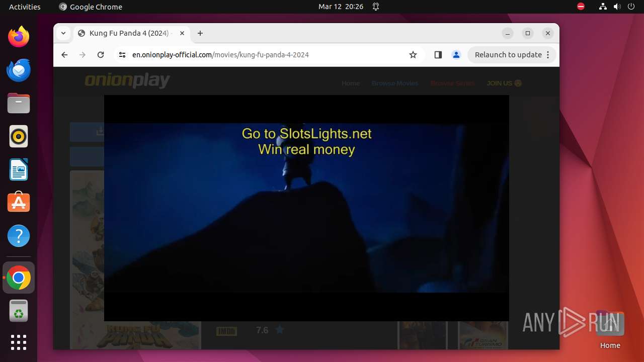Open Rhythmbox music player in the dock
The width and height of the screenshot is (644, 362).
tap(19, 136)
